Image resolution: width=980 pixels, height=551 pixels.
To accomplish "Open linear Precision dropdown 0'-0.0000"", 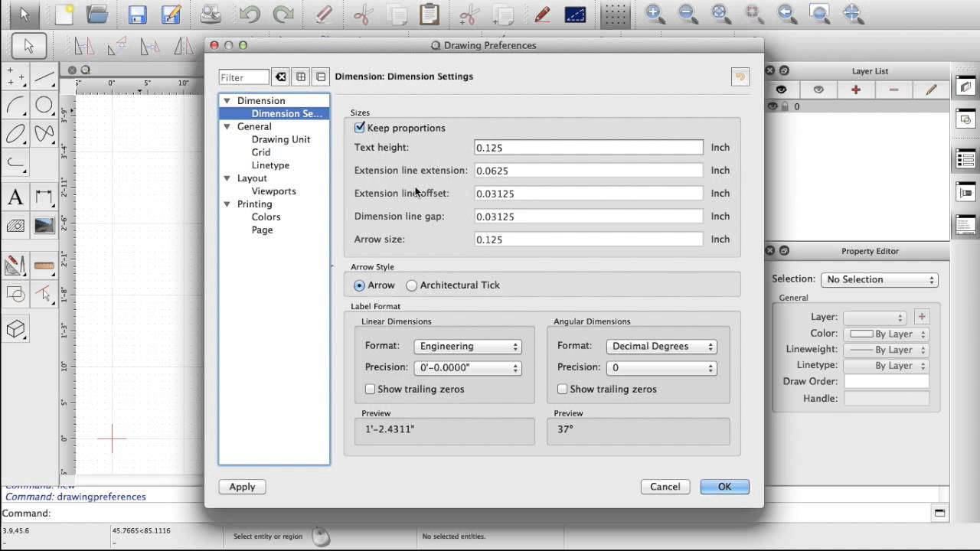I will point(468,367).
